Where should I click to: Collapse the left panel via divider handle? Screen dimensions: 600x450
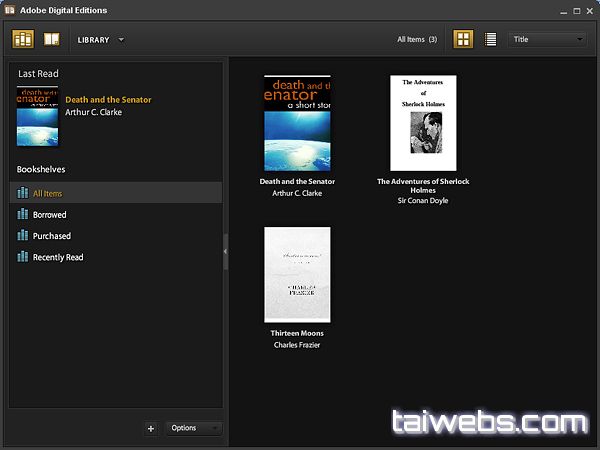pos(225,251)
